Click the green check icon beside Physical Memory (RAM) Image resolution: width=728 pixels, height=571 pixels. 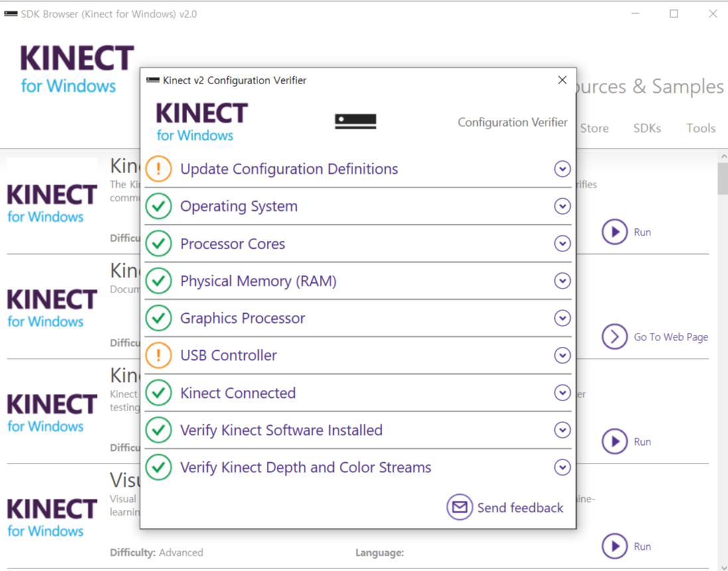(159, 281)
